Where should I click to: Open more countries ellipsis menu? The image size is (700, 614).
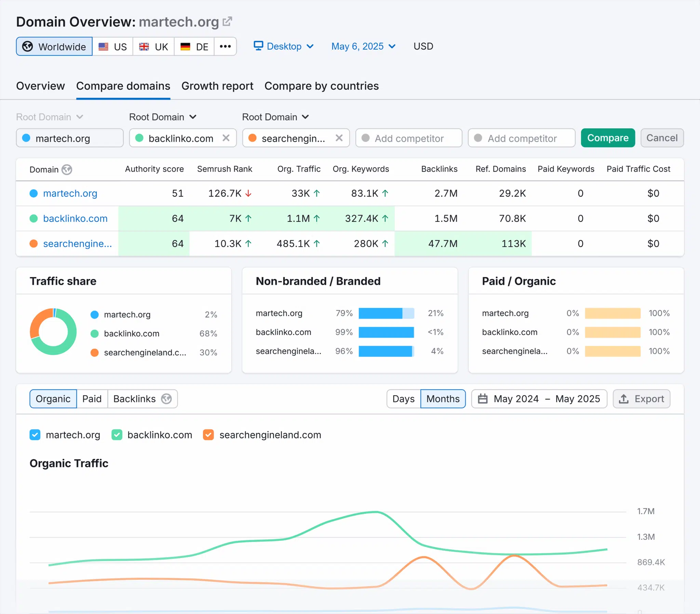point(225,46)
